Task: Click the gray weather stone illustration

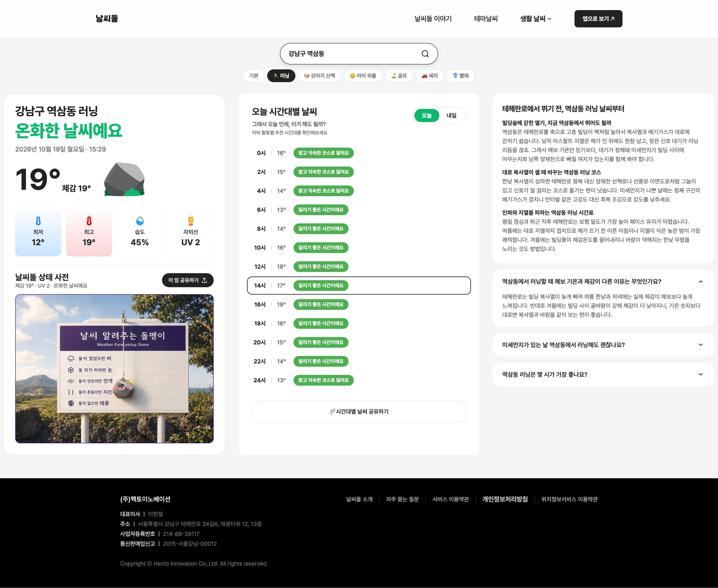Action: pyautogui.click(x=124, y=179)
